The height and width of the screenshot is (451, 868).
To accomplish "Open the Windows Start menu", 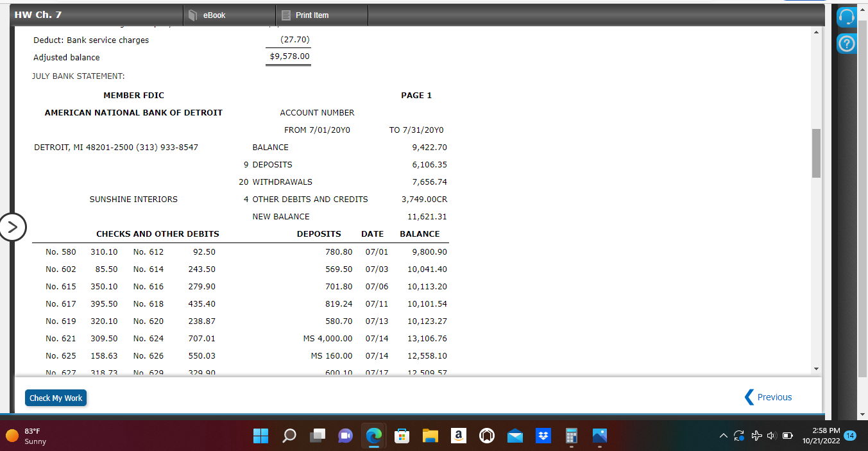I will point(260,436).
